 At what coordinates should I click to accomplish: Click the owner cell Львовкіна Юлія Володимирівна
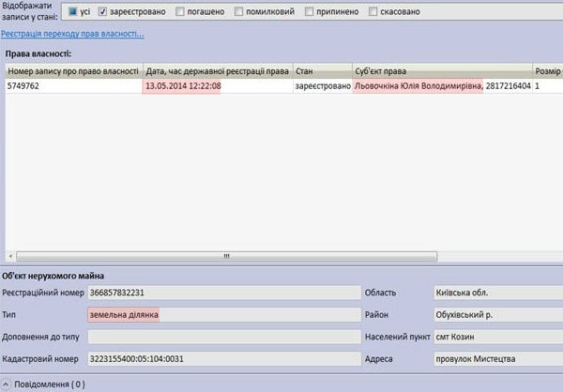pyautogui.click(x=418, y=85)
